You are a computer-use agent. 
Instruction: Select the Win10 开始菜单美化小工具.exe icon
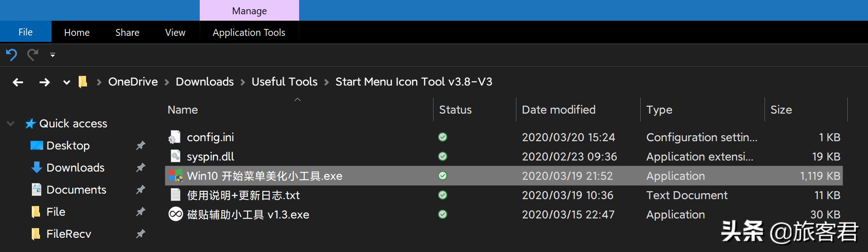point(175,176)
